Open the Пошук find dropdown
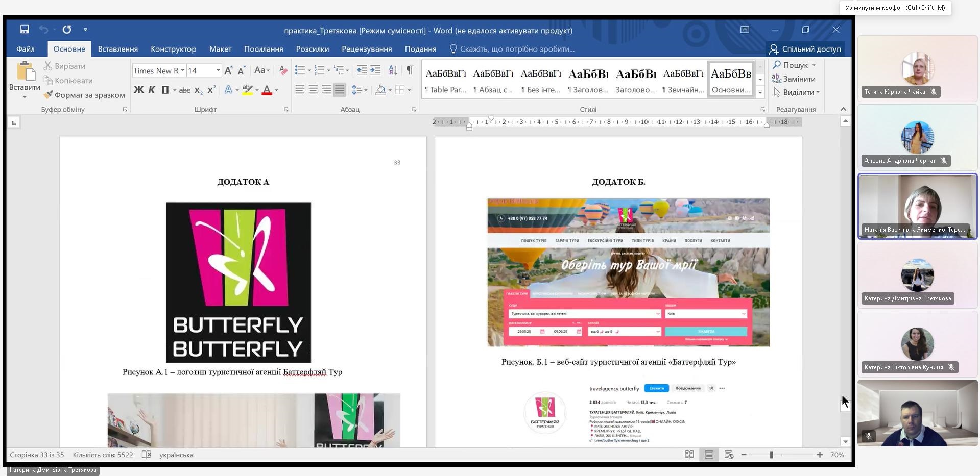The height and width of the screenshot is (476, 980). pos(795,65)
